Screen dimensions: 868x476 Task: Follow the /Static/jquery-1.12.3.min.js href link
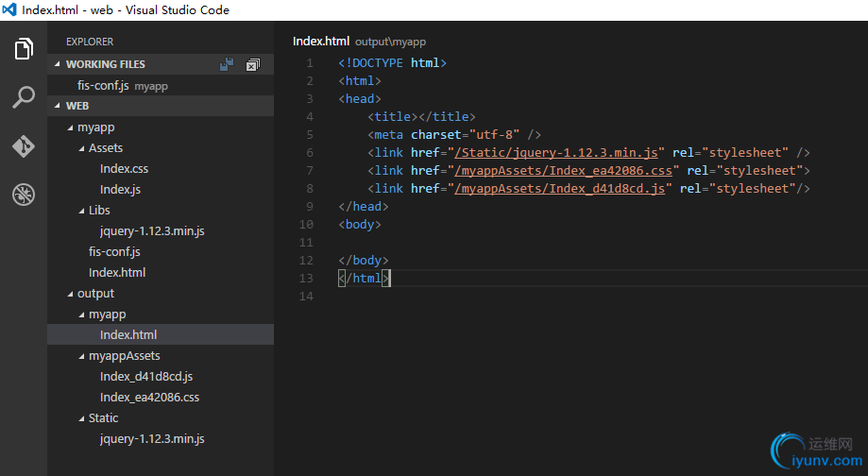pyautogui.click(x=555, y=153)
